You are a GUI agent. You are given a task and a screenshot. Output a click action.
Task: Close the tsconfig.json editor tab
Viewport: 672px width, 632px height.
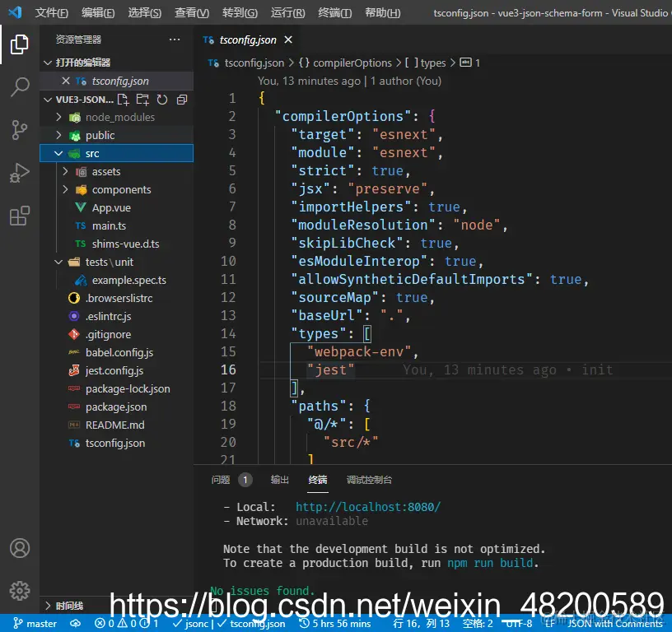coord(288,39)
